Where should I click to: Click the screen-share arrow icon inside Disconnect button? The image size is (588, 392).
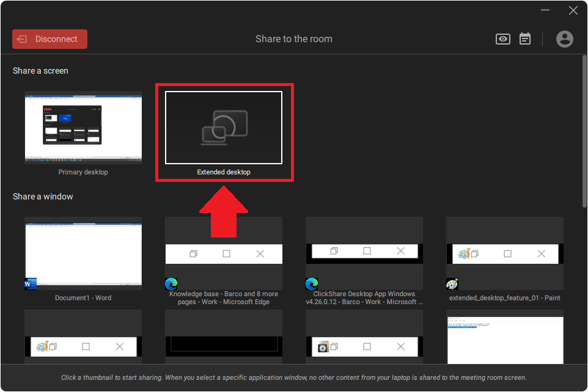coord(22,39)
